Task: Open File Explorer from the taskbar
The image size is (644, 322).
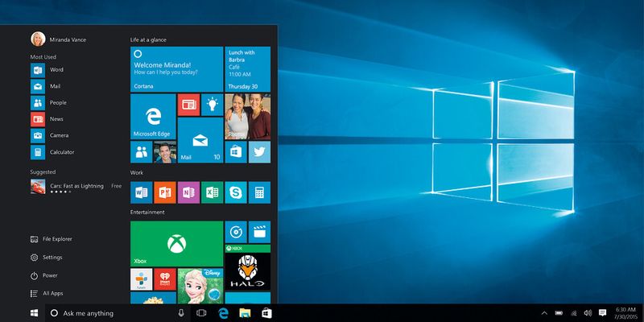Action: (x=246, y=313)
